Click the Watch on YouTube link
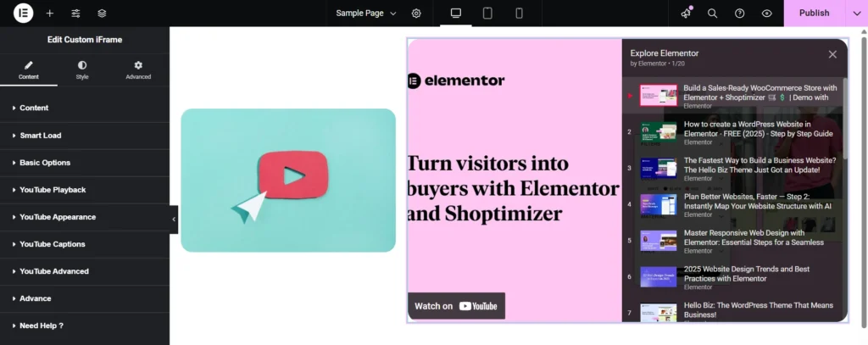 (456, 306)
